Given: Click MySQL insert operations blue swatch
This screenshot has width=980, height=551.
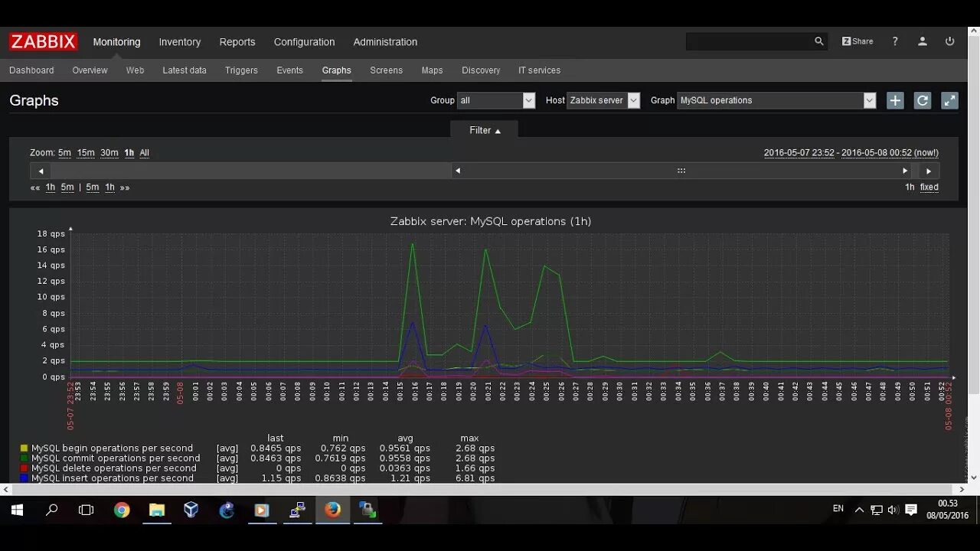Looking at the screenshot, I should click(24, 478).
